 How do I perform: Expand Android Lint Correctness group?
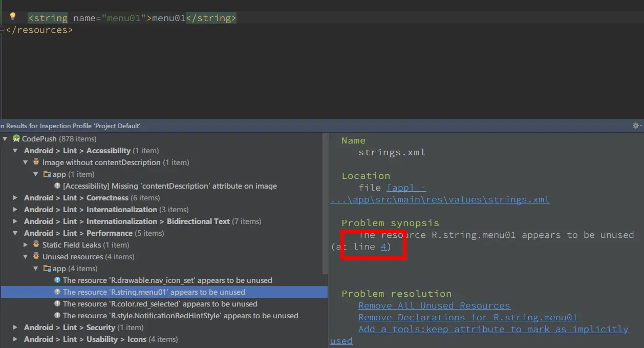[15, 198]
